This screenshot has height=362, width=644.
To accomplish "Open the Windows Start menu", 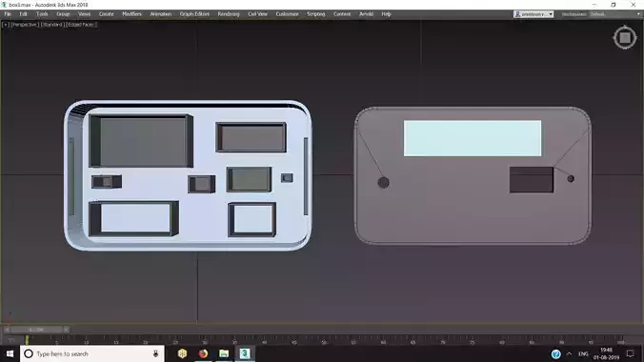I will tap(10, 353).
